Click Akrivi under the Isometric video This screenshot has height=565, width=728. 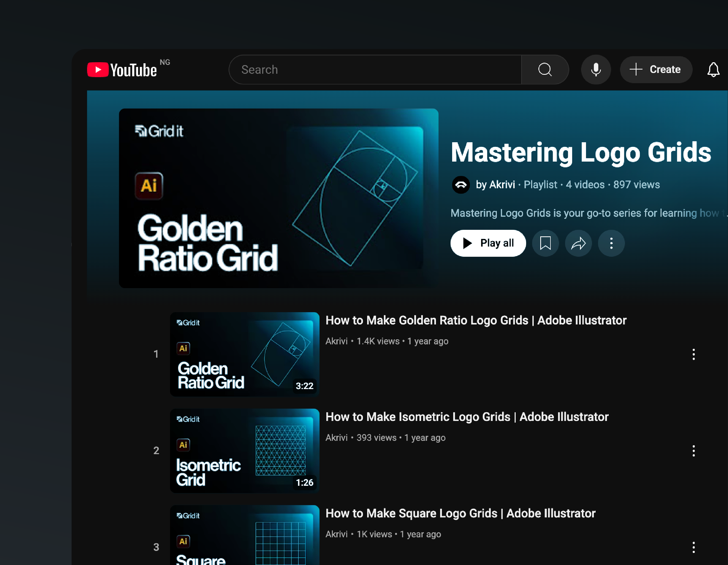pyautogui.click(x=336, y=438)
